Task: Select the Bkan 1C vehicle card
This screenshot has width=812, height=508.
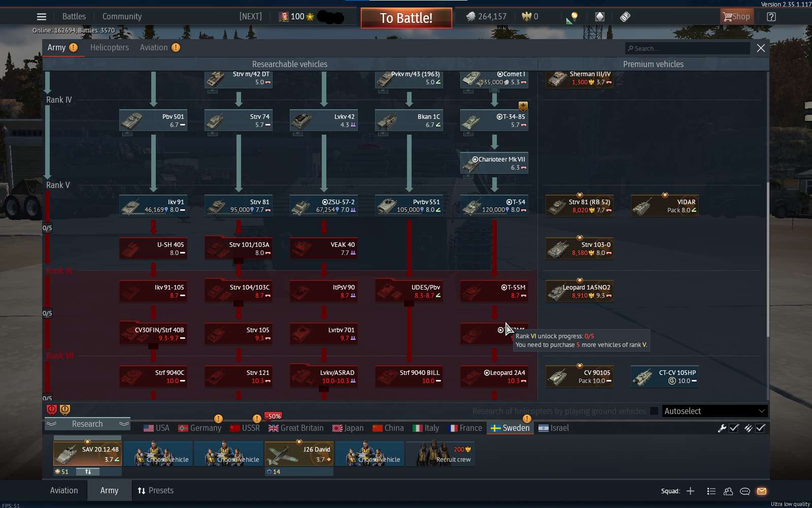Action: coord(409,121)
